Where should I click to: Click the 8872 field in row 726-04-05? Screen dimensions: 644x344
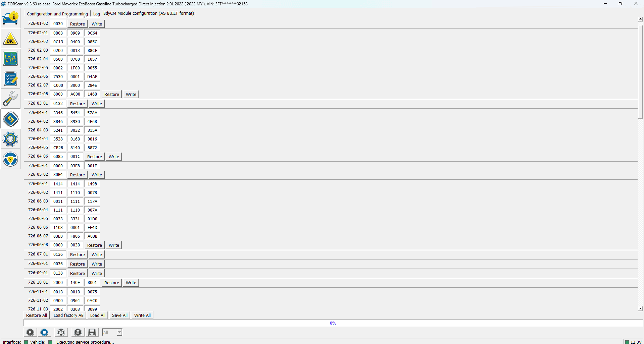point(92,148)
